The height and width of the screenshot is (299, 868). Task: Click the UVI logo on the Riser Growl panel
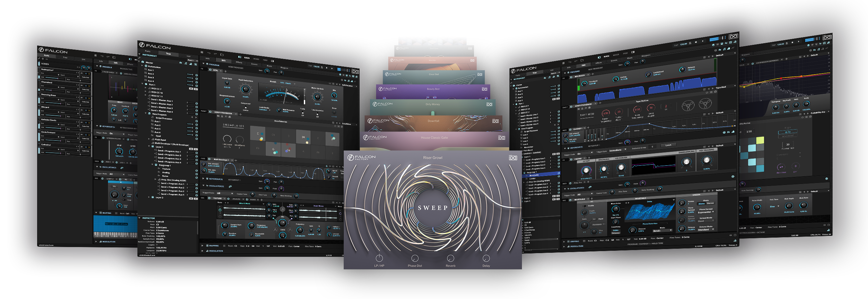[513, 158]
